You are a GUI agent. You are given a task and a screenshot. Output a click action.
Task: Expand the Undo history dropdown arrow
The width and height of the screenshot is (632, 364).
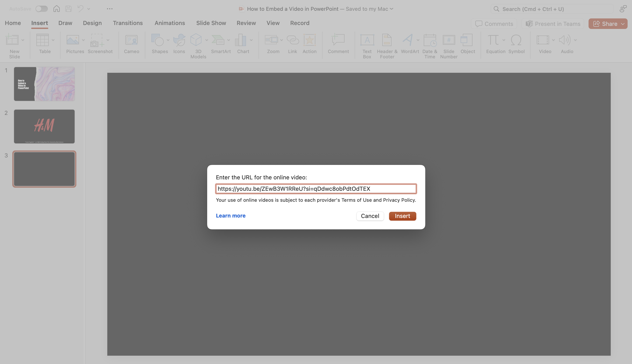tap(89, 9)
